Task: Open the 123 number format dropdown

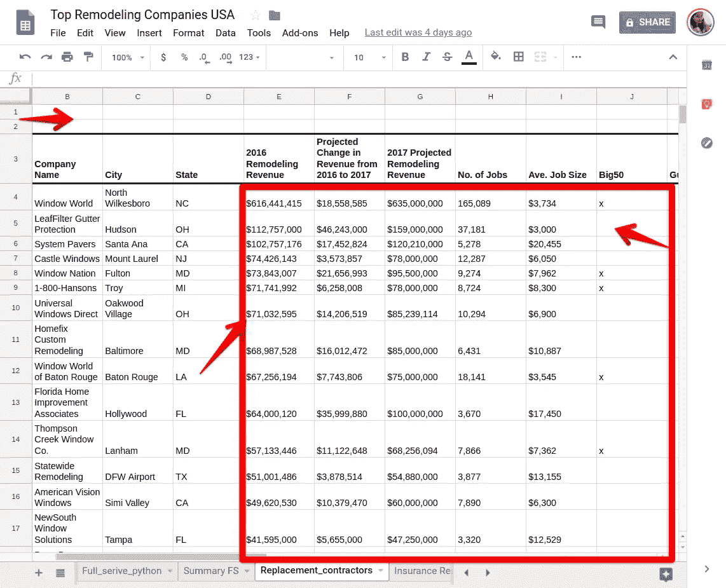Action: pyautogui.click(x=249, y=57)
